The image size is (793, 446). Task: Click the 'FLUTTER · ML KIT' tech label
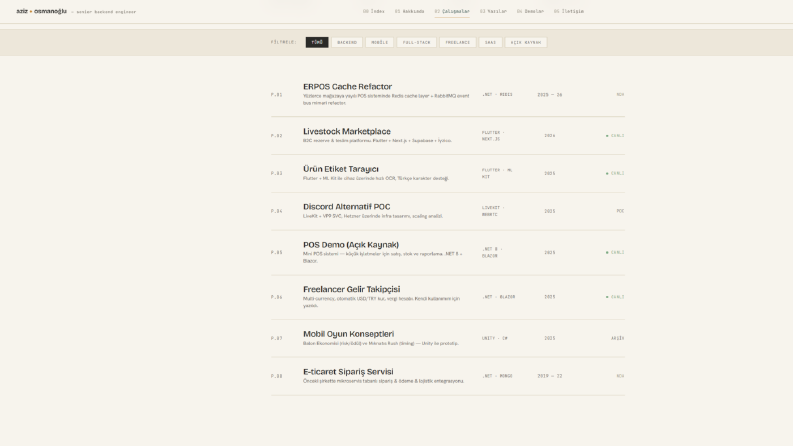pyautogui.click(x=497, y=173)
